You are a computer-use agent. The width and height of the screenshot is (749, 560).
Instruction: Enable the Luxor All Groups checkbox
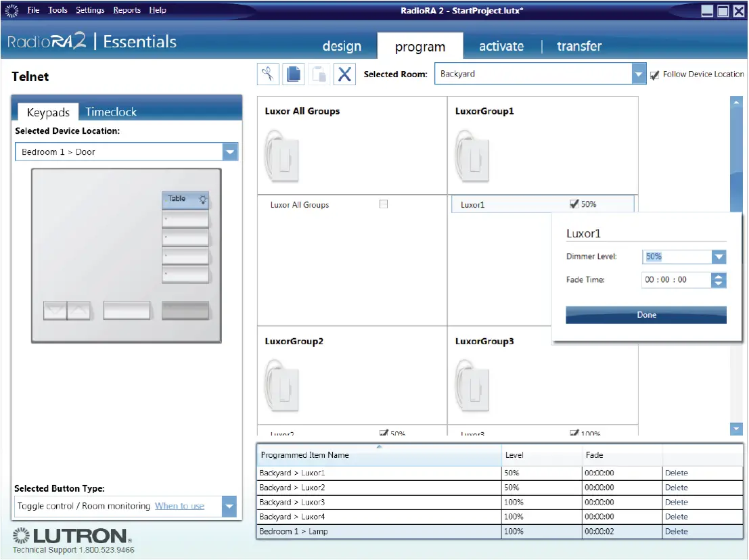[x=384, y=204]
